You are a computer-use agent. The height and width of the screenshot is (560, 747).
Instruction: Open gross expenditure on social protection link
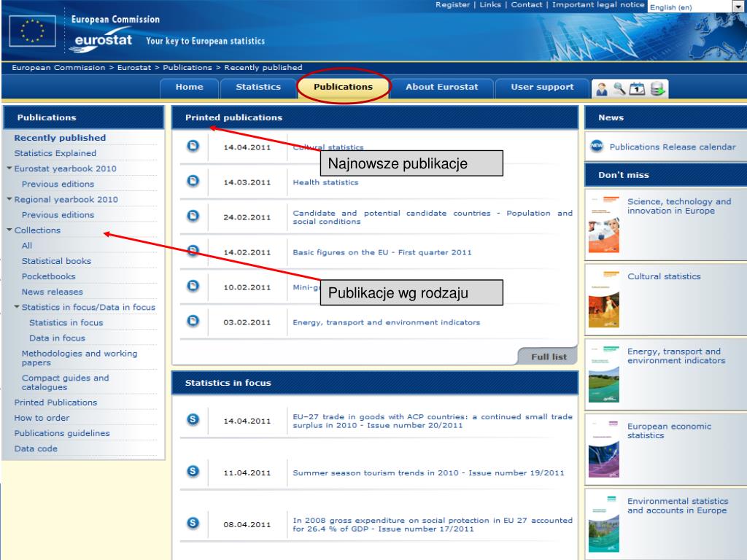[433, 524]
